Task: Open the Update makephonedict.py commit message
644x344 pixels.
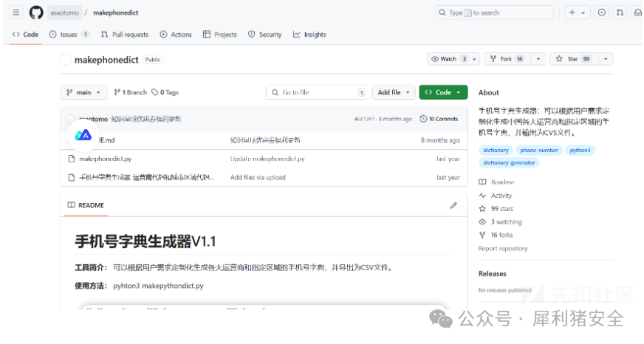Action: pos(267,159)
